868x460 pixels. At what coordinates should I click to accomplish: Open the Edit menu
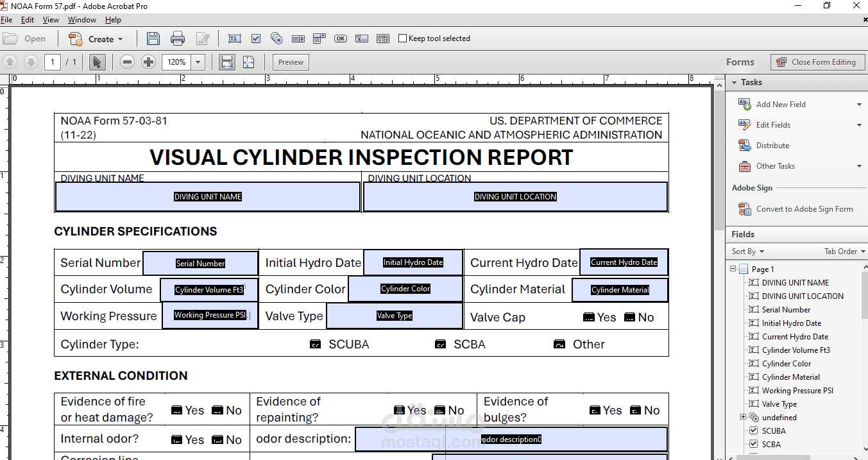click(28, 20)
